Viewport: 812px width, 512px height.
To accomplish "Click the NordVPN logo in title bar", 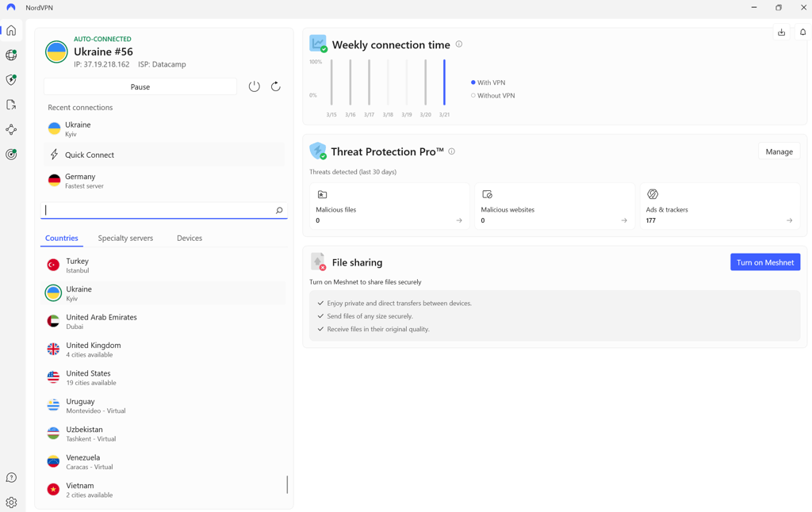I will pos(11,8).
